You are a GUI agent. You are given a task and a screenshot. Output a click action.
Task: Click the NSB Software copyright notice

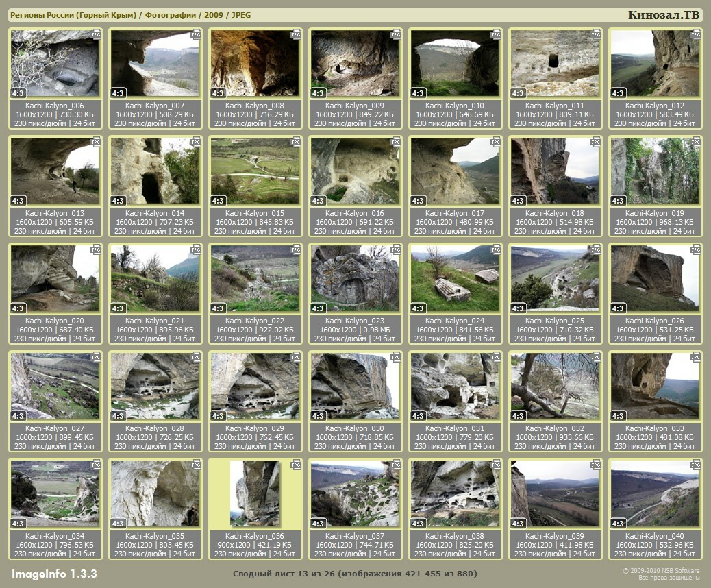[x=661, y=574]
